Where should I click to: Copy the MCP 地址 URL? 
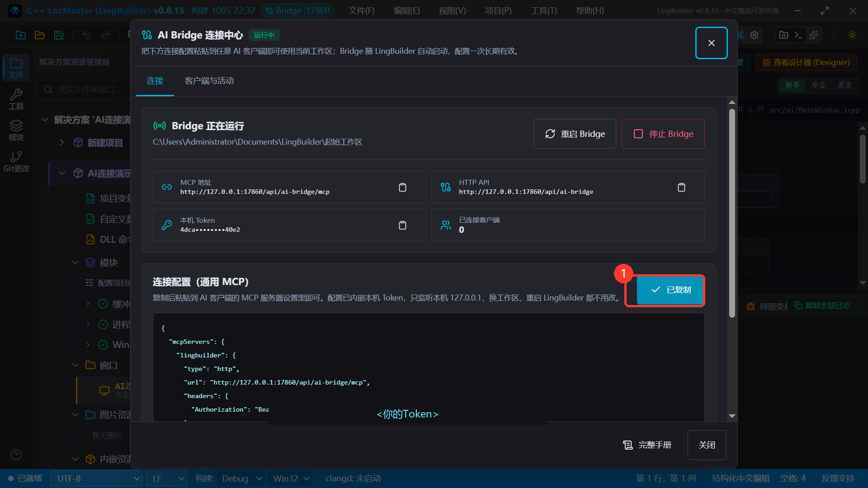402,187
